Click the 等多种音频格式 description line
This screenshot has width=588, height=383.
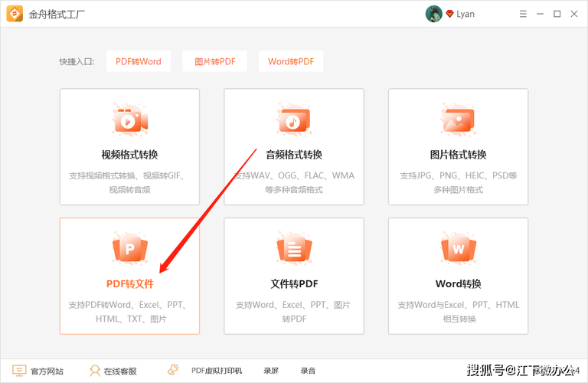coord(294,190)
